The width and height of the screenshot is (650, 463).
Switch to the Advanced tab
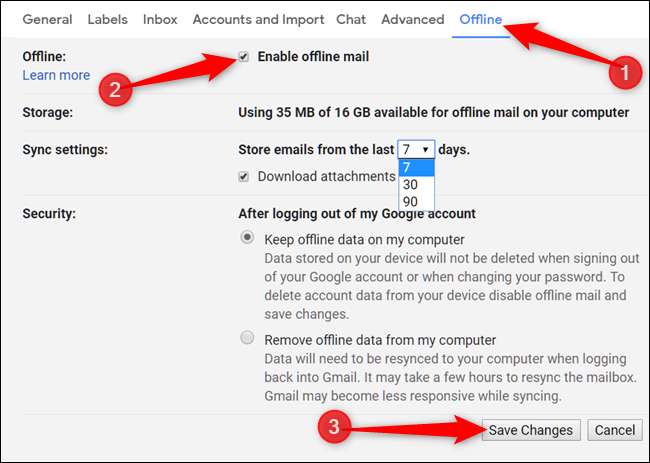pos(413,19)
